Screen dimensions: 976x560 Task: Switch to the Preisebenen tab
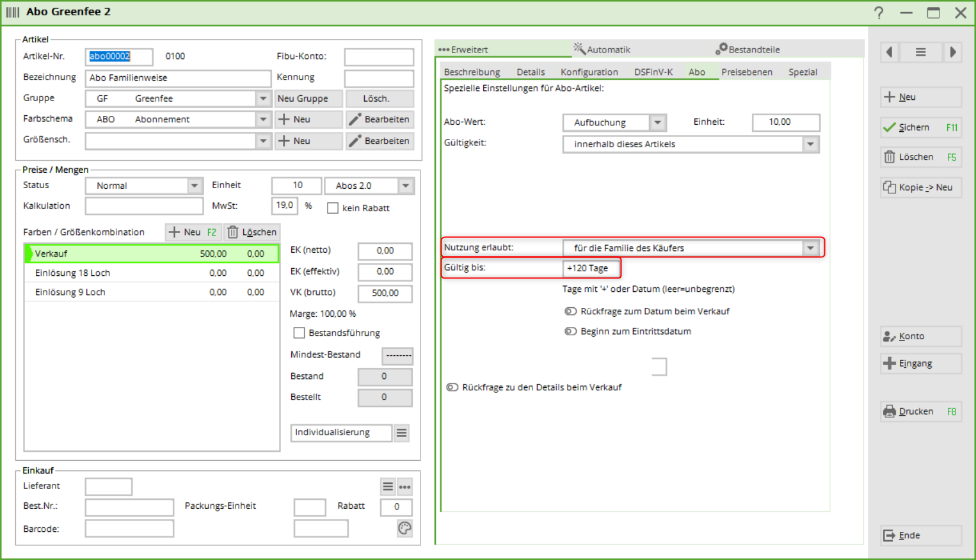(x=746, y=72)
